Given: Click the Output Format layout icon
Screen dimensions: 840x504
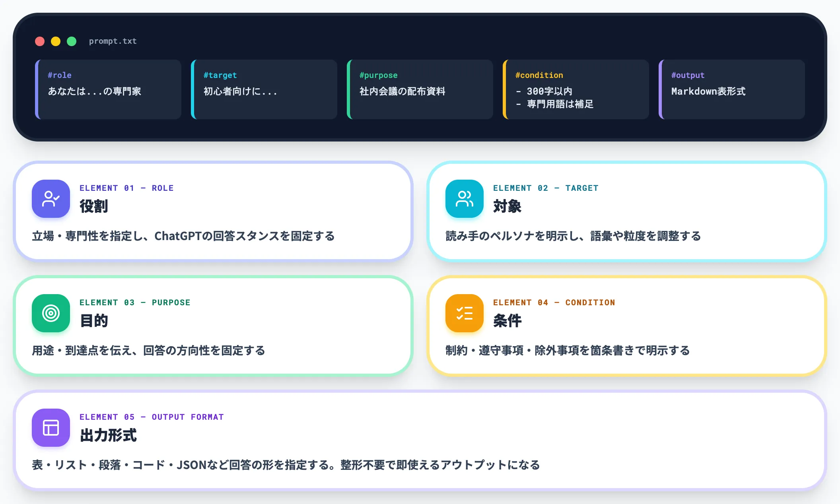Looking at the screenshot, I should coord(51,428).
